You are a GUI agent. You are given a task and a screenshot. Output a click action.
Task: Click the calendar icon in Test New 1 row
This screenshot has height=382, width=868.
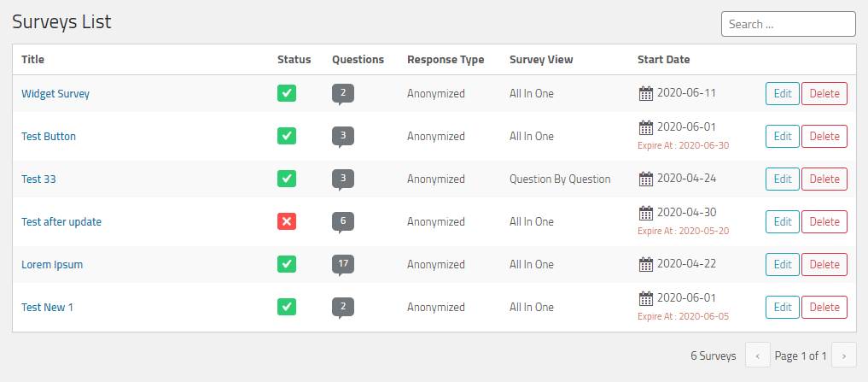[x=645, y=298]
